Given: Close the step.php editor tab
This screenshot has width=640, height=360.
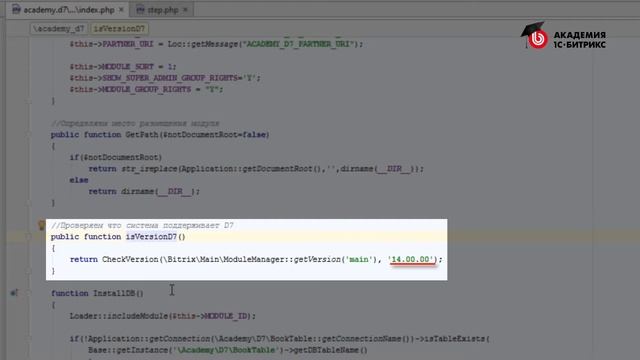Looking at the screenshot, I should pos(186,10).
